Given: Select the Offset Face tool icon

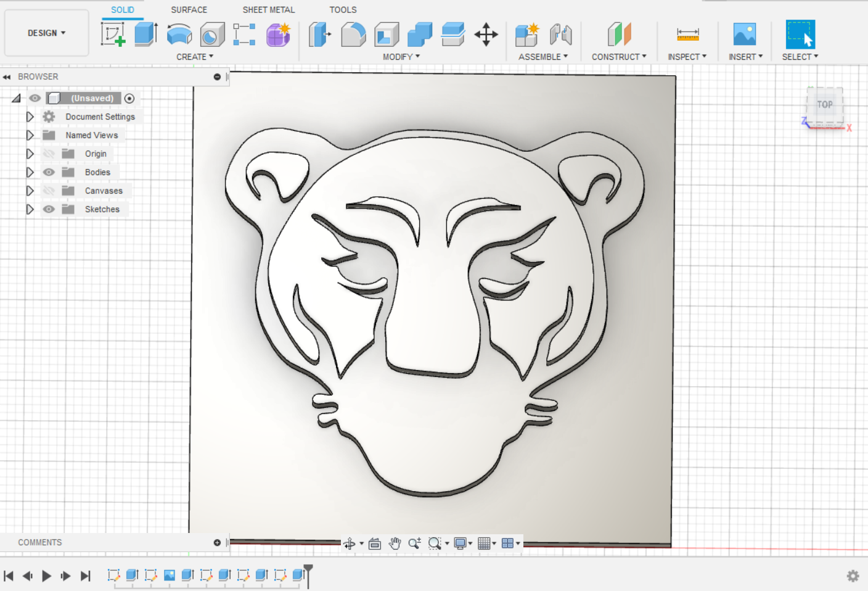Looking at the screenshot, I should [x=453, y=35].
